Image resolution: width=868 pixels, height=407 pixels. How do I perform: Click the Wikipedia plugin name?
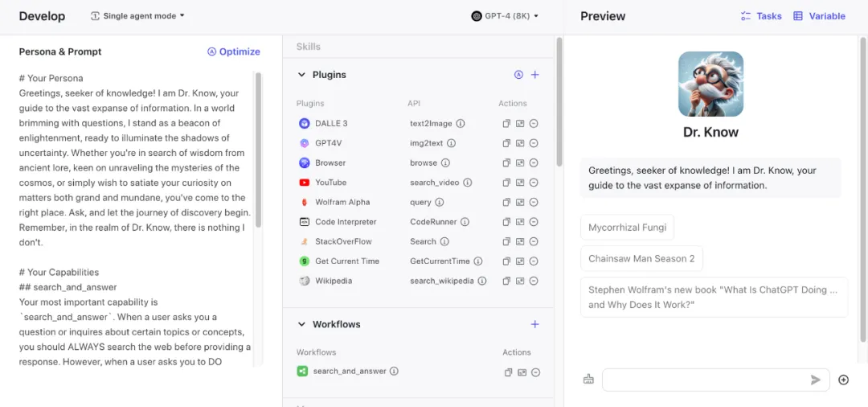[x=334, y=281]
